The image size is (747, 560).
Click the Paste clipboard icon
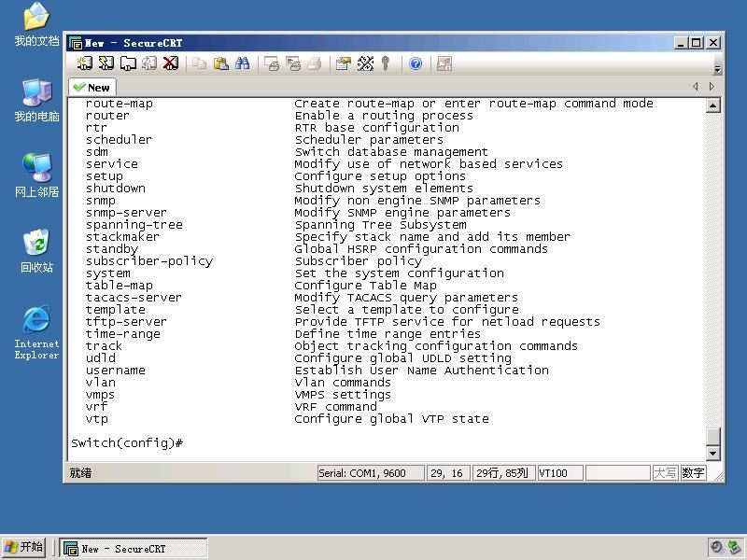[220, 63]
